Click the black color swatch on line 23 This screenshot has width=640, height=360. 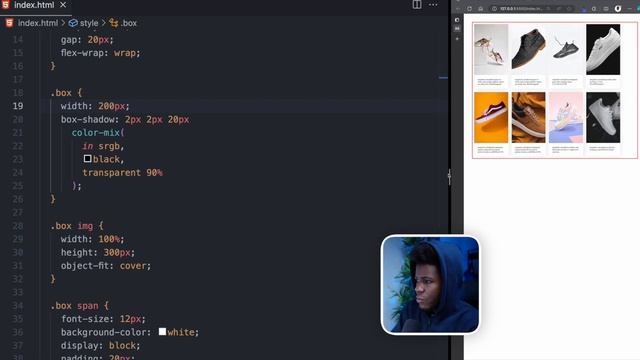87,159
